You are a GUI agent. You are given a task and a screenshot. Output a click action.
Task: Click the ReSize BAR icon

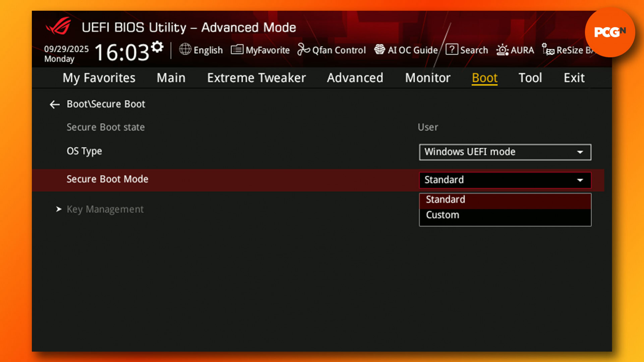click(x=548, y=50)
